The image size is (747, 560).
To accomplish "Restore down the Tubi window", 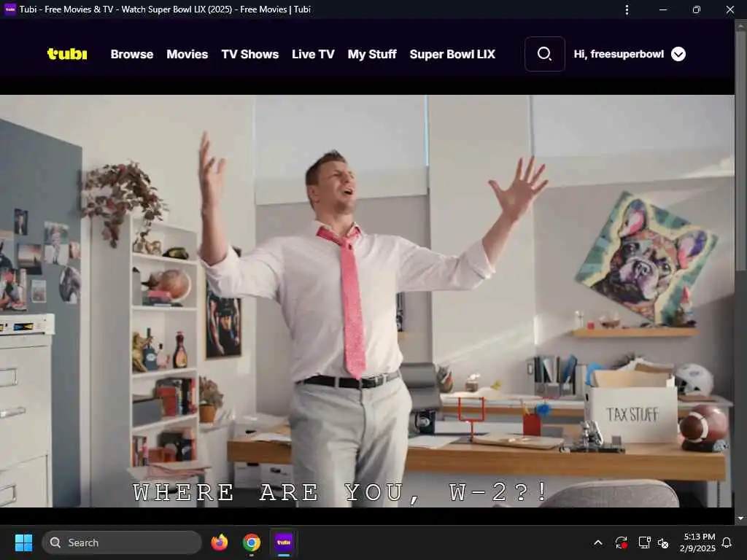I will coord(697,9).
